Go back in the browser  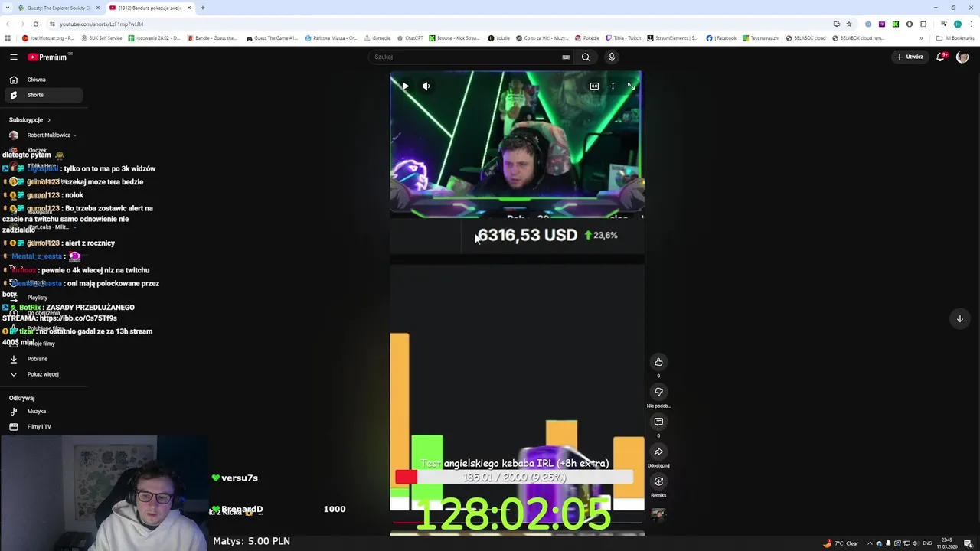tap(8, 24)
